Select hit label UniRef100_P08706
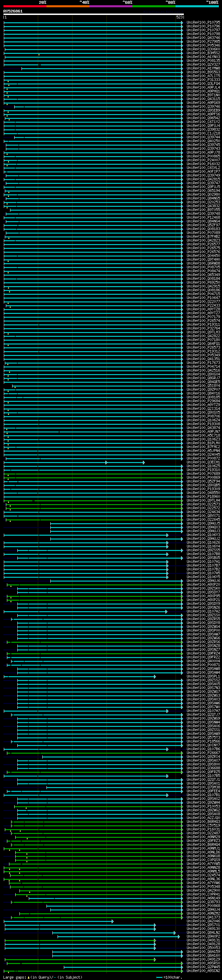Viewport: 222px width, 980px height. click(x=203, y=416)
